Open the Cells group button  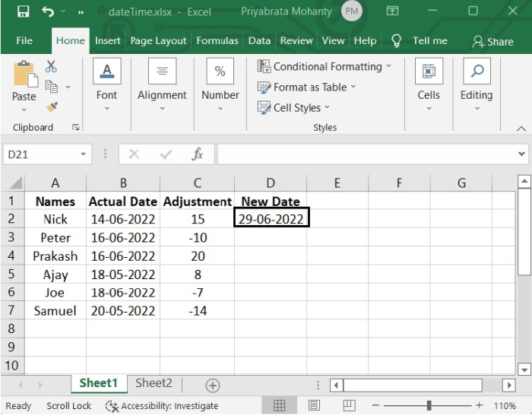click(x=429, y=85)
